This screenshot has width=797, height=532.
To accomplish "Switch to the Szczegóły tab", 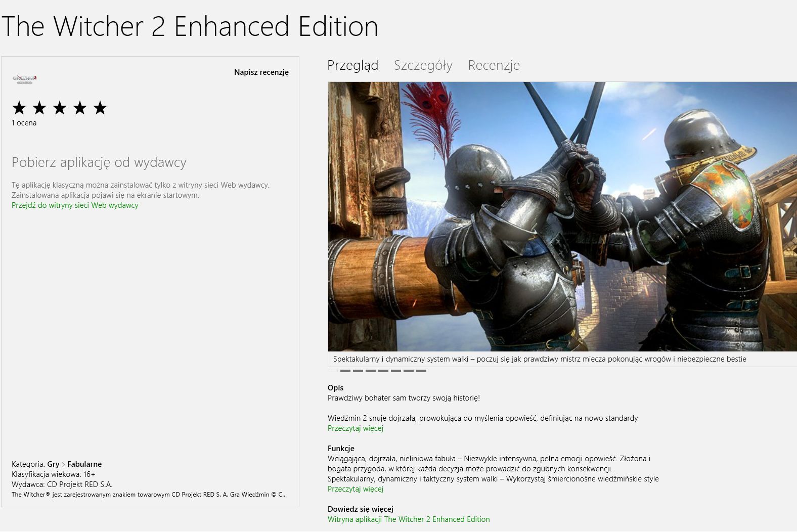I will click(423, 65).
